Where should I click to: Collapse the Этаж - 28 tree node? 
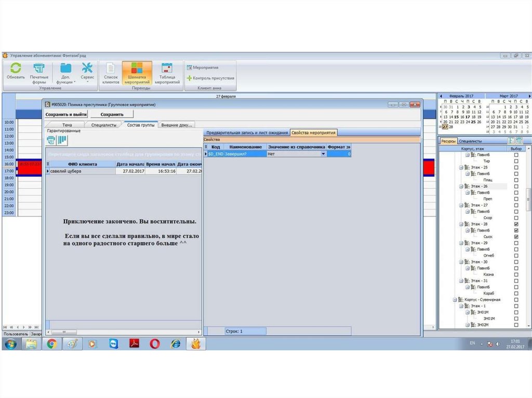click(x=461, y=224)
